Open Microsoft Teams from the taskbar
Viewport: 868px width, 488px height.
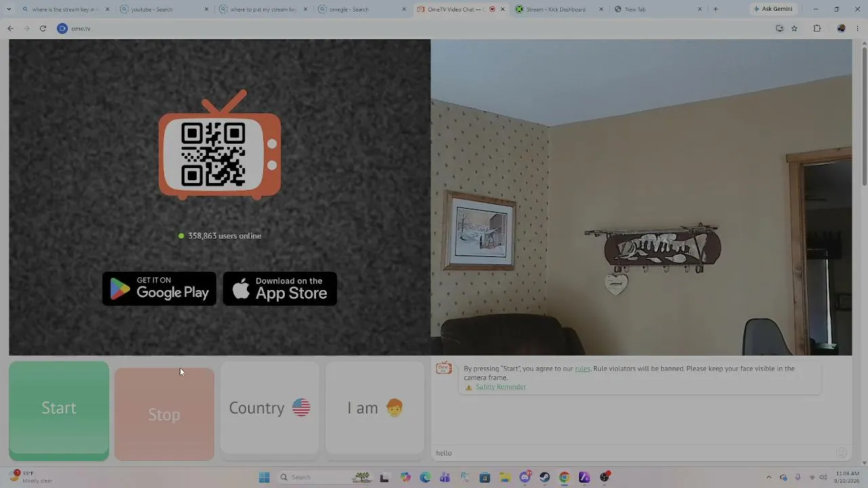pyautogui.click(x=445, y=477)
